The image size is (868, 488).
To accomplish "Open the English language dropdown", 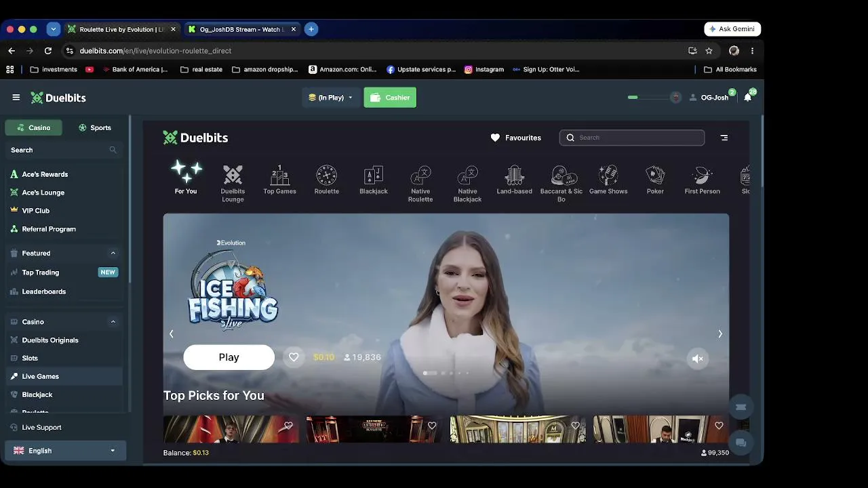I will (x=65, y=451).
